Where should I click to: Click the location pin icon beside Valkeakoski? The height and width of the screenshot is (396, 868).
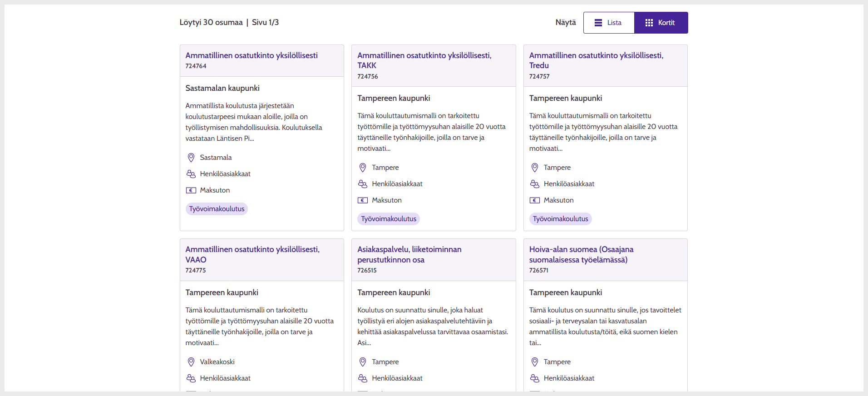click(191, 362)
